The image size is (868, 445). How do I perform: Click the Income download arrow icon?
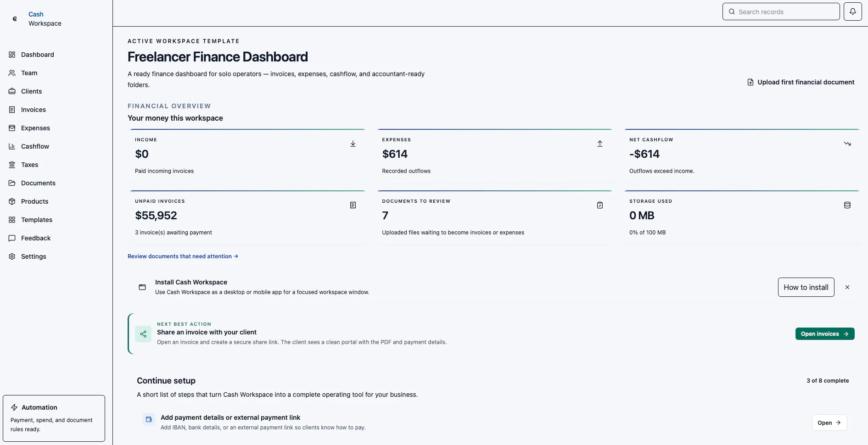pos(353,144)
